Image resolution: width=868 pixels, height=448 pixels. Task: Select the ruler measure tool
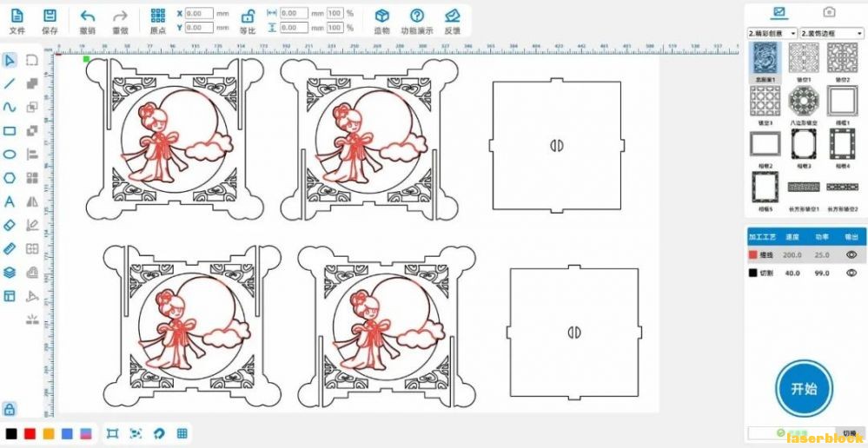(10, 248)
